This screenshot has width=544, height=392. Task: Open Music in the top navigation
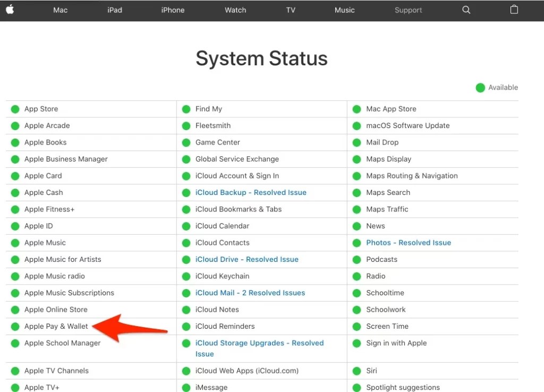pos(344,10)
